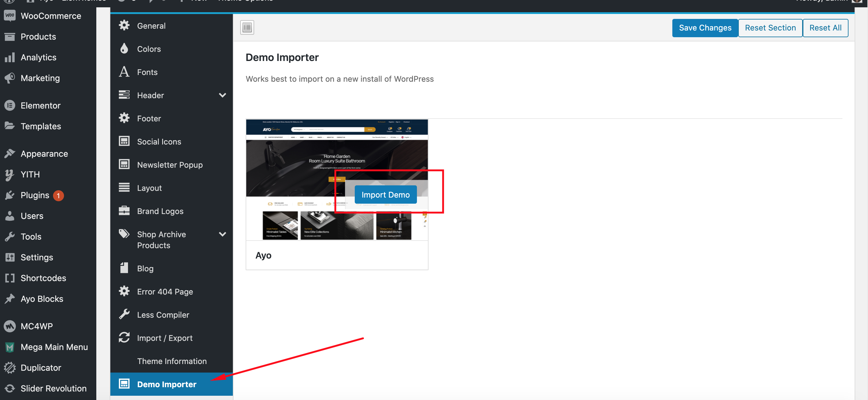
Task: Select the Demo Importer tab
Action: (x=166, y=384)
